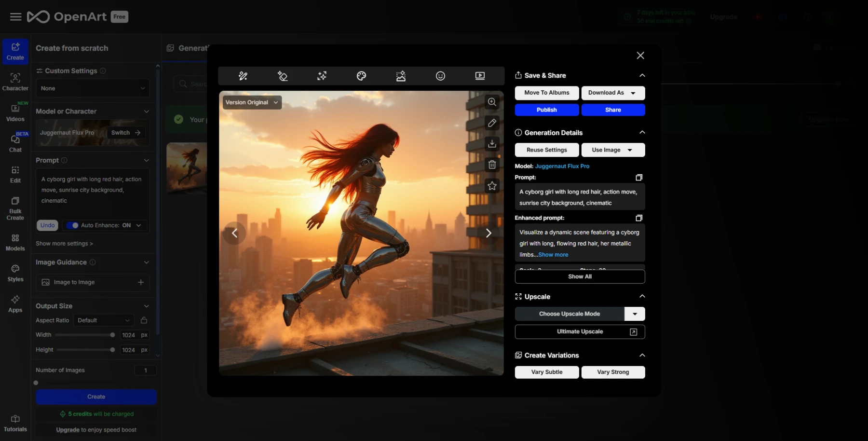Open the zoom magnifier on image
The height and width of the screenshot is (441, 868).
492,102
